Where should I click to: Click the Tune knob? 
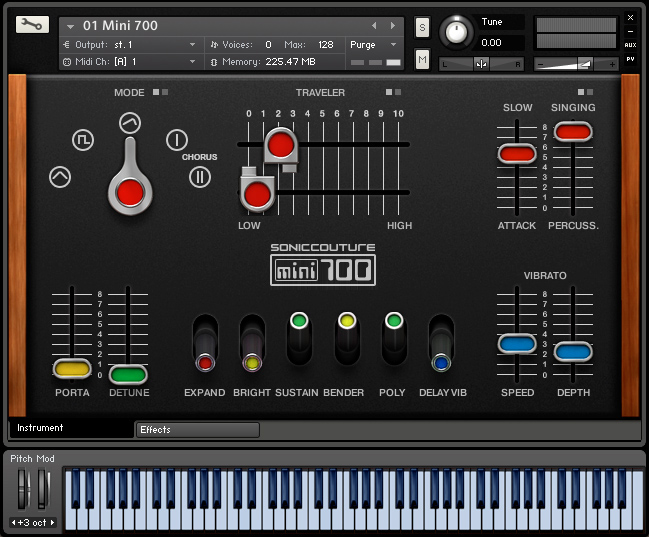click(457, 31)
